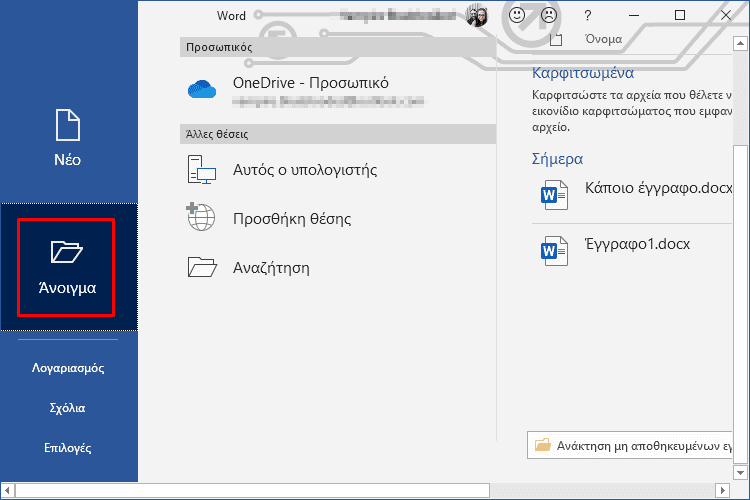This screenshot has height=500, width=750.
Task: Open Αναζήτηση folder browse
Action: click(338, 267)
